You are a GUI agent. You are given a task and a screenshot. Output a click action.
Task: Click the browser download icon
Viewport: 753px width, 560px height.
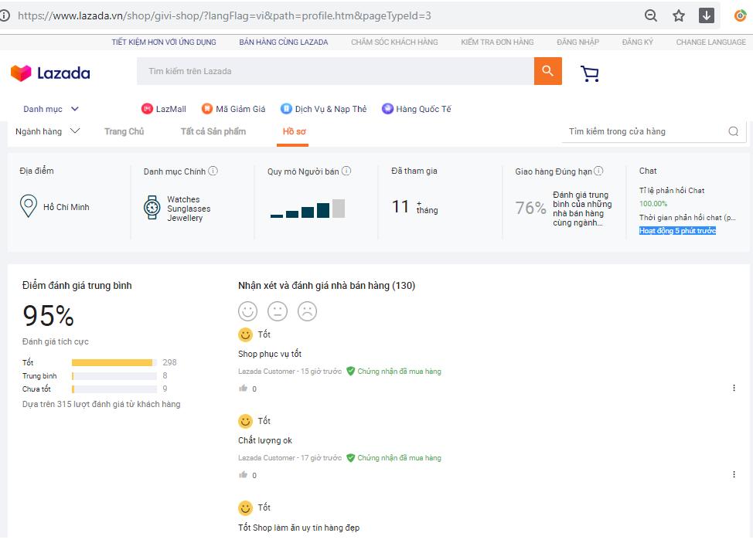[x=707, y=15]
